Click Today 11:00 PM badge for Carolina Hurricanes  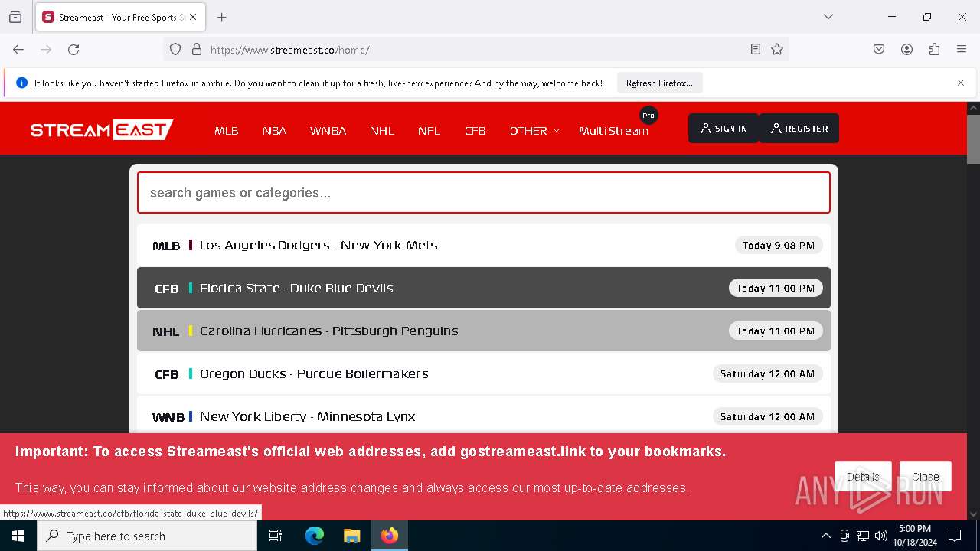tap(776, 331)
